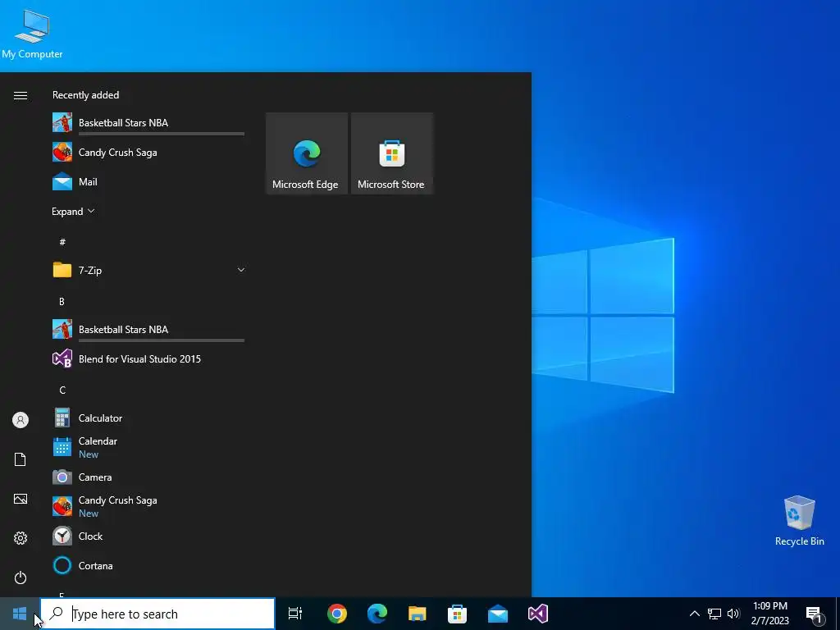Click the B section letter header

click(x=62, y=302)
